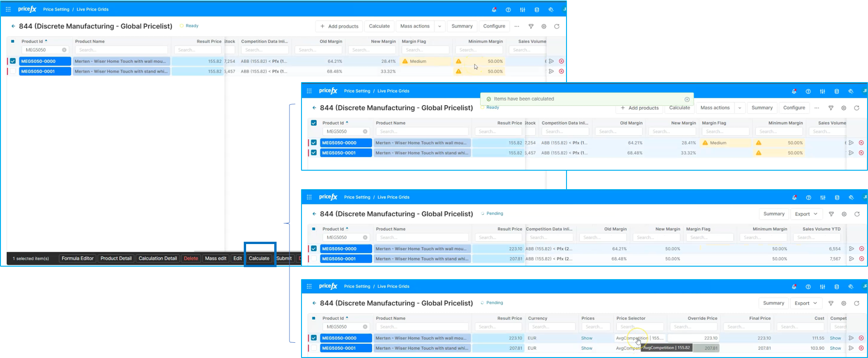Choose the red Delete action in the selected-items bar
868x358 pixels.
tap(191, 258)
